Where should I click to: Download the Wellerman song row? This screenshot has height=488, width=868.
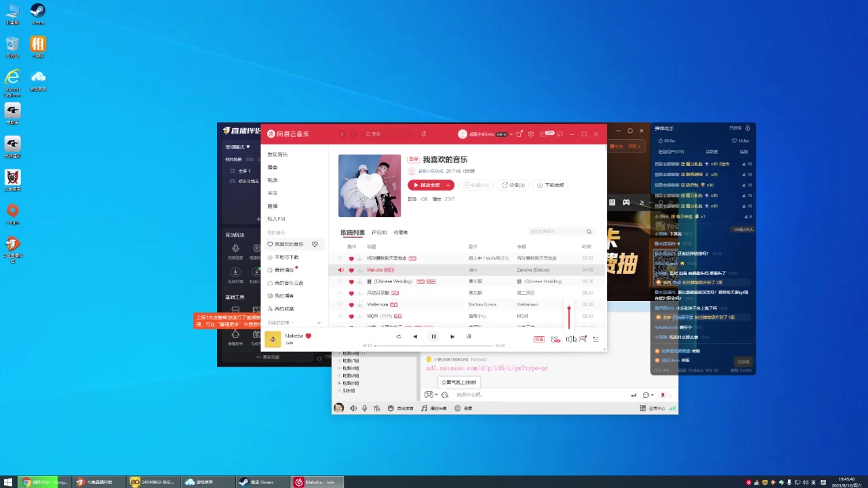[x=359, y=304]
